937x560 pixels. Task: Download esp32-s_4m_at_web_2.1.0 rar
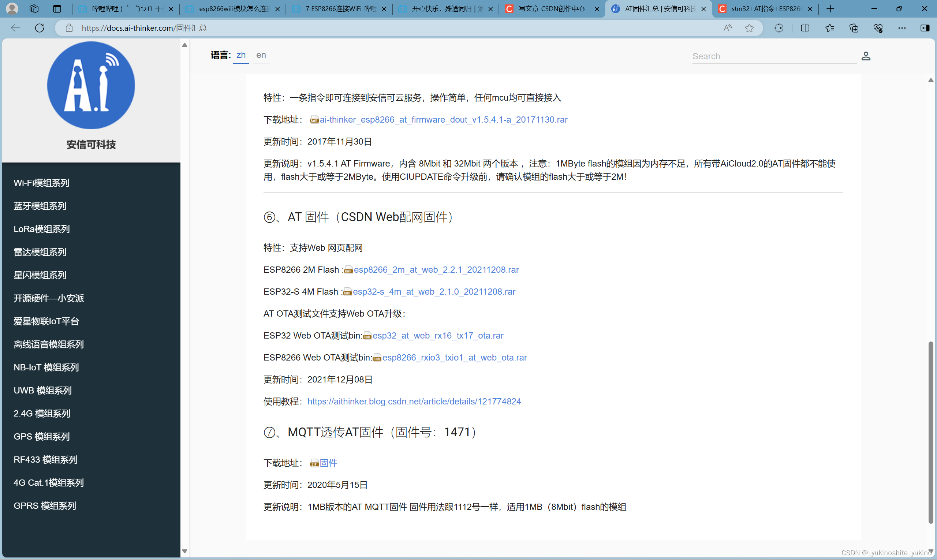click(434, 292)
